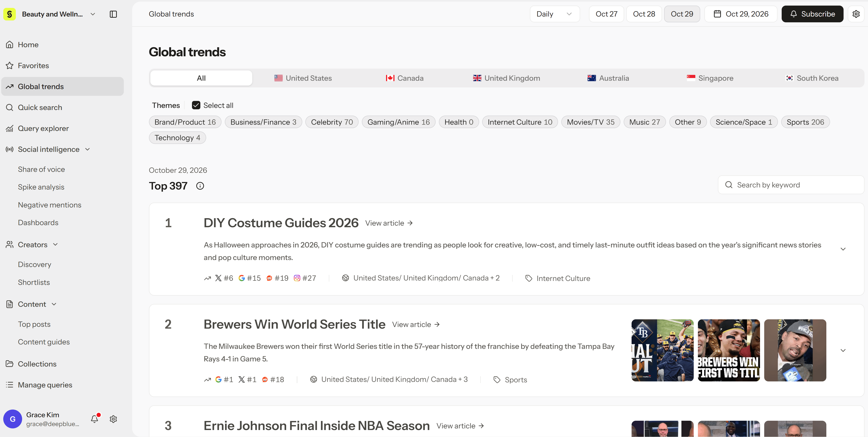Toggle the Brand/Product 16 theme chip

(x=185, y=122)
